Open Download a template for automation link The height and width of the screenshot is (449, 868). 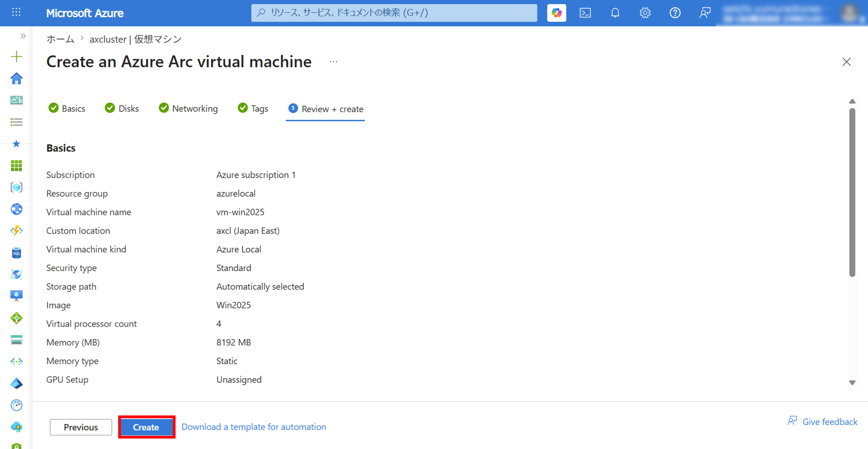pos(254,427)
